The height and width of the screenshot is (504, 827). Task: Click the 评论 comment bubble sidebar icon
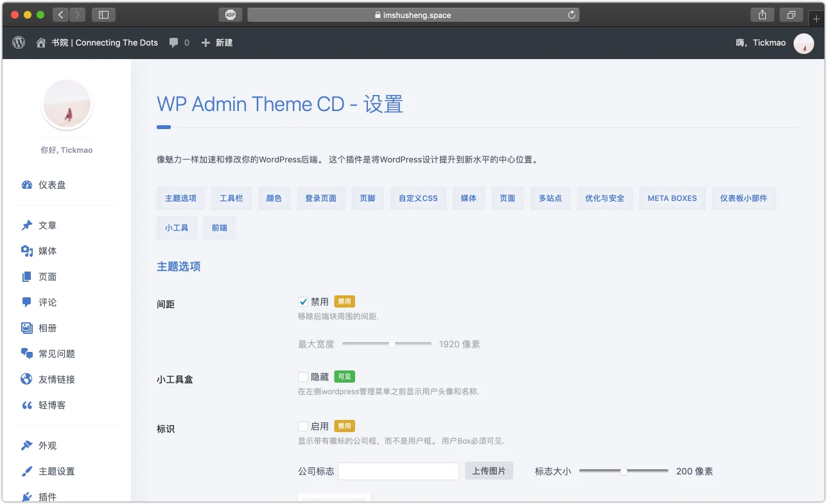[x=26, y=302]
